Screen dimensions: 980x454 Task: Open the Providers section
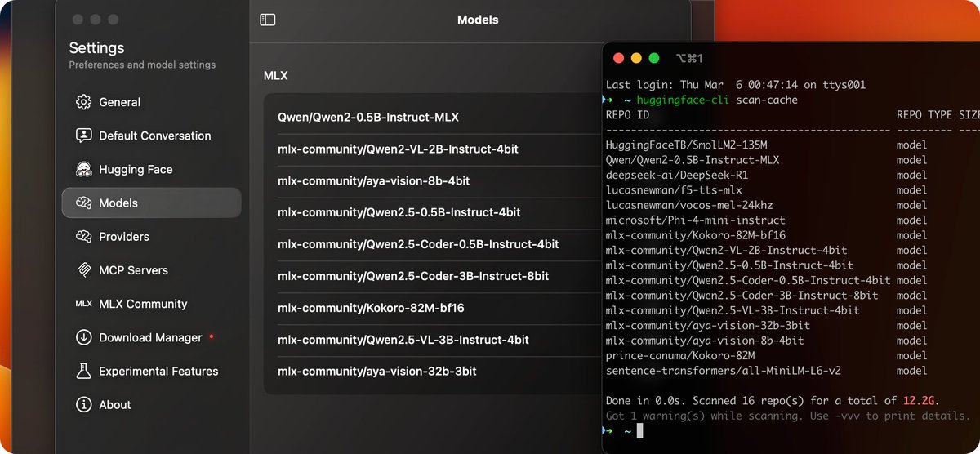point(151,236)
